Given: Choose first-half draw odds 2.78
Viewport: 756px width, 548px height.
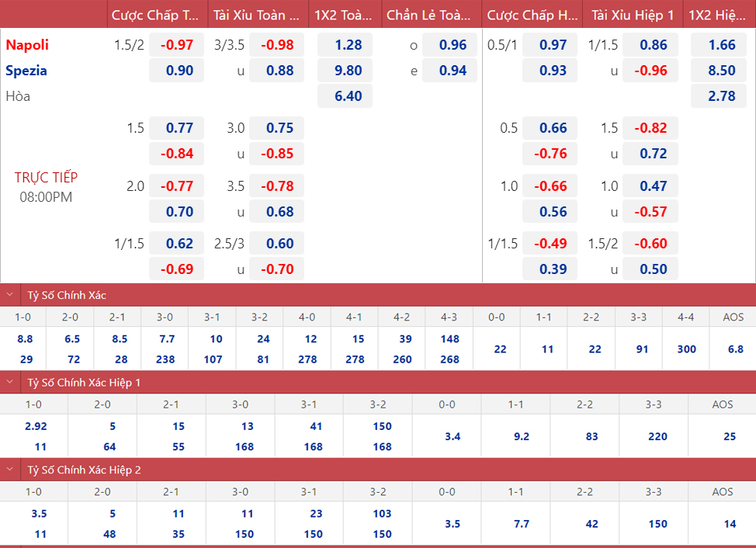Looking at the screenshot, I should 722,96.
